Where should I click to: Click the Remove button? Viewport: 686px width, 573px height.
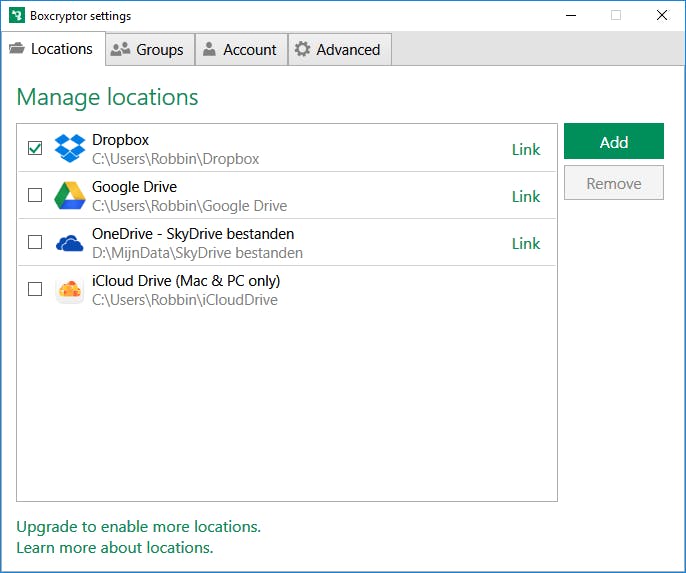613,183
